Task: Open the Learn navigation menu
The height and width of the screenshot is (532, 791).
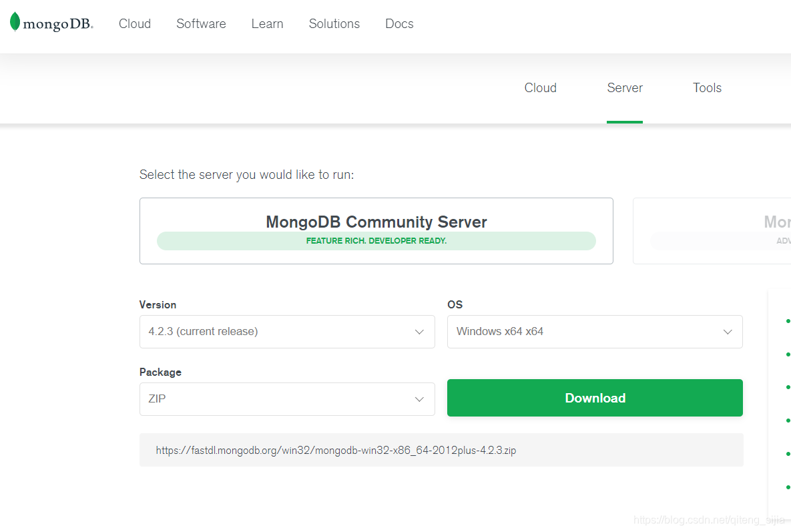Action: 268,24
